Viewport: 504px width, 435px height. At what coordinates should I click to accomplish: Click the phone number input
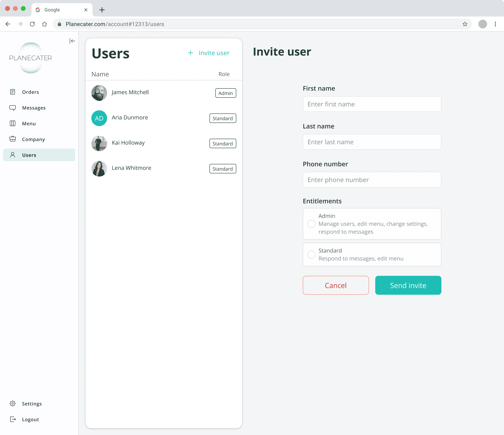pos(372,180)
